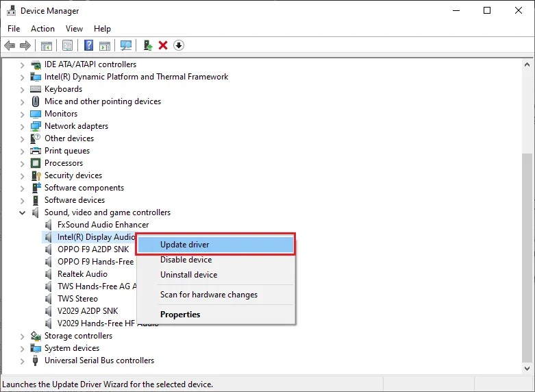Click the speaker icon beside Realtek Audio
Image resolution: width=535 pixels, height=392 pixels.
coord(49,274)
